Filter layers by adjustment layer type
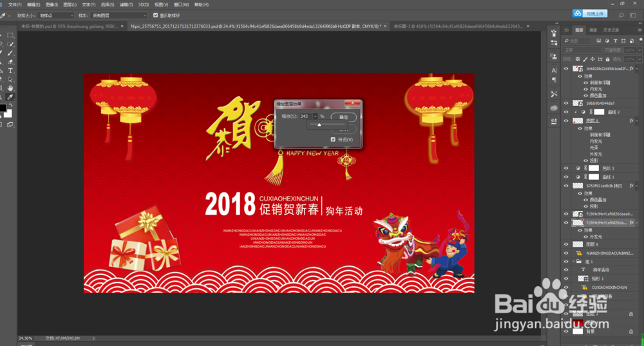Screen dimensions: 644x346 (x=607, y=41)
